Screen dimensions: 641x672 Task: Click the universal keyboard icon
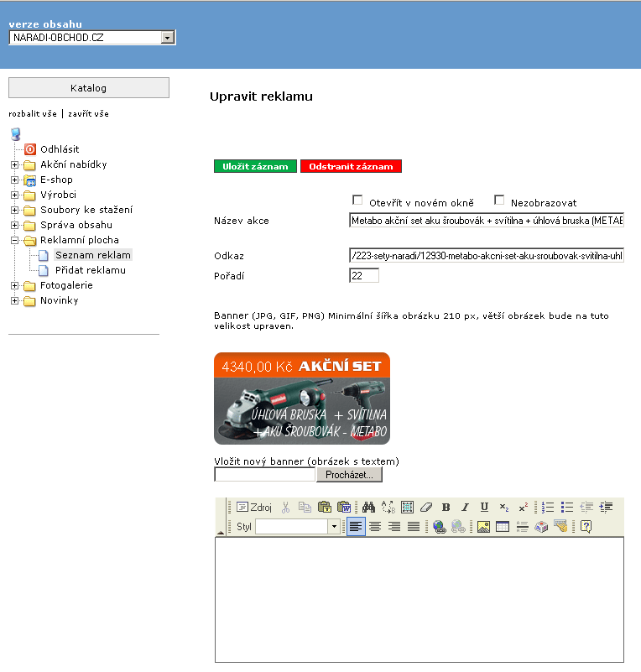coord(560,526)
